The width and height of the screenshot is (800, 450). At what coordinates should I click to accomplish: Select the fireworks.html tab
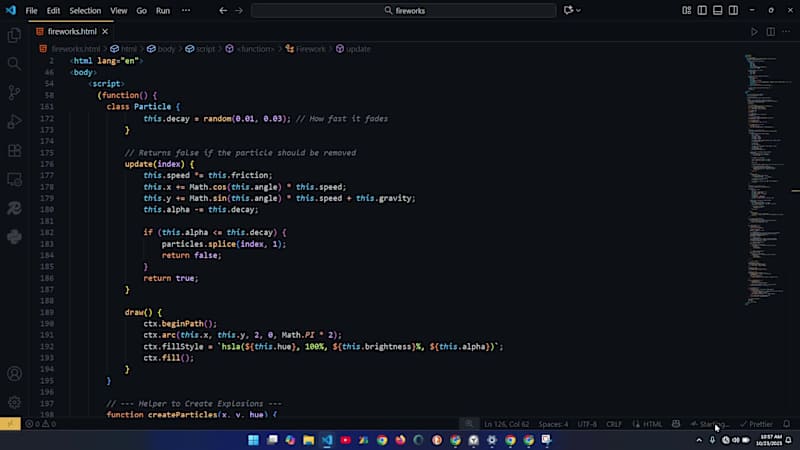pyautogui.click(x=71, y=32)
